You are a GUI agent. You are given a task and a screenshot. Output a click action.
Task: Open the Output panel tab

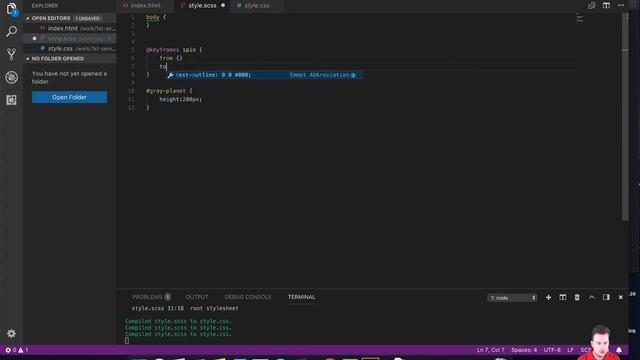click(197, 297)
